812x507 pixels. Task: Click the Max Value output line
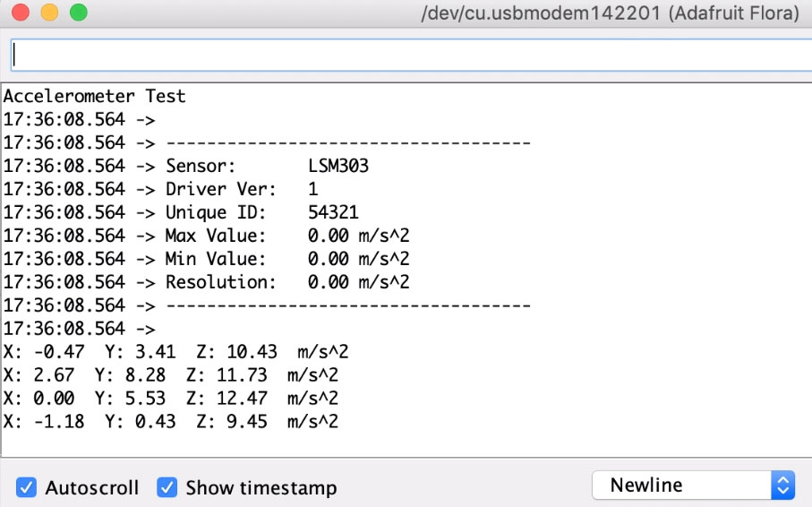[x=207, y=236]
